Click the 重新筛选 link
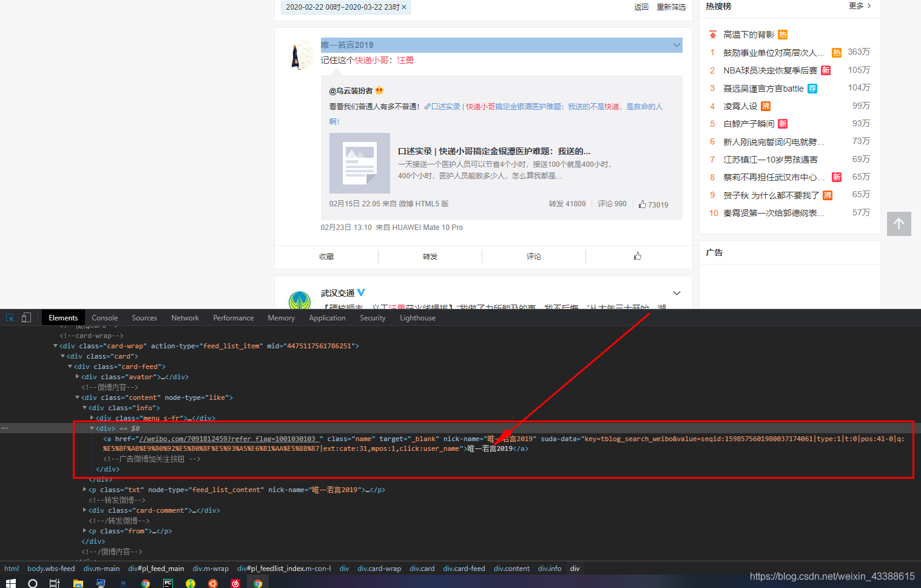The height and width of the screenshot is (588, 921). (671, 7)
